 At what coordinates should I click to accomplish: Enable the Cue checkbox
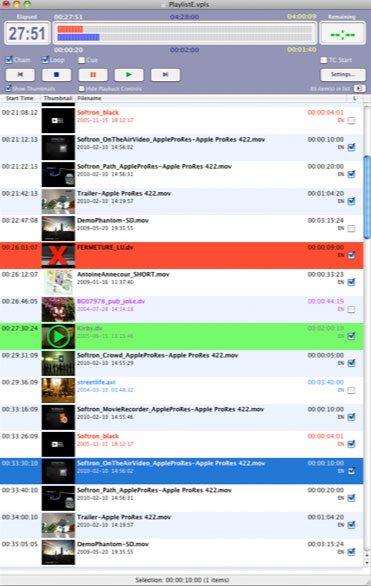click(x=81, y=60)
